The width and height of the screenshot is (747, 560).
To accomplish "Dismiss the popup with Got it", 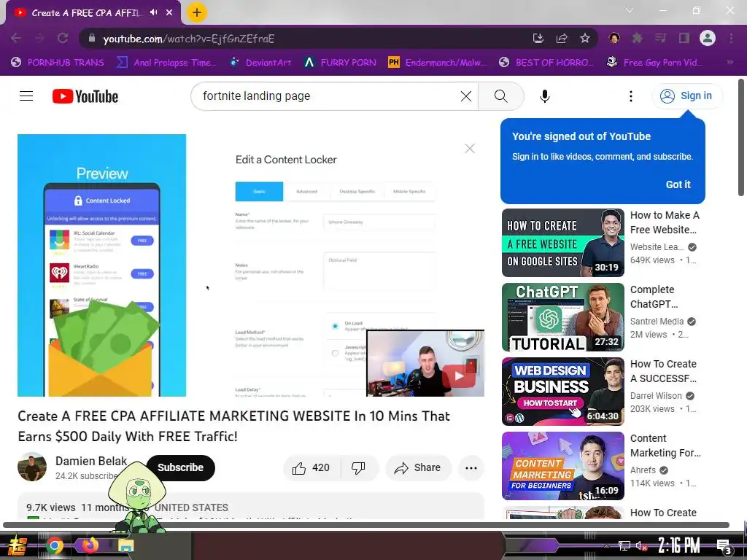I will [678, 184].
